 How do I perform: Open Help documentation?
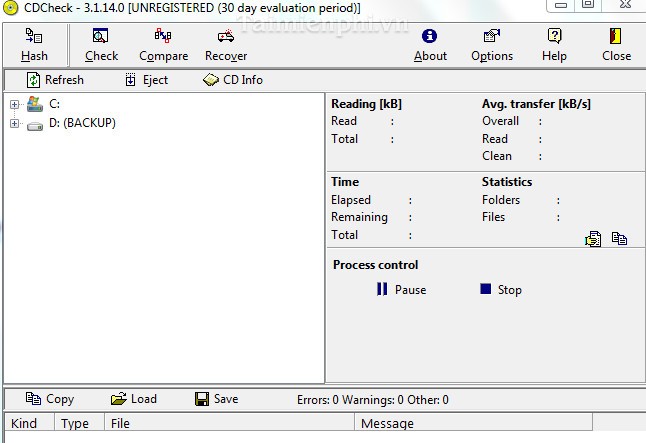[x=554, y=37]
